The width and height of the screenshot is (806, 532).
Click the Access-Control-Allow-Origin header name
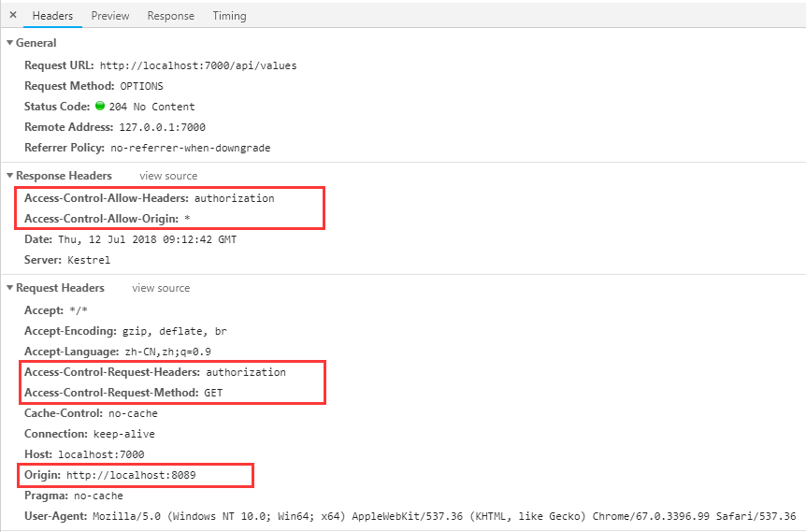(x=101, y=217)
